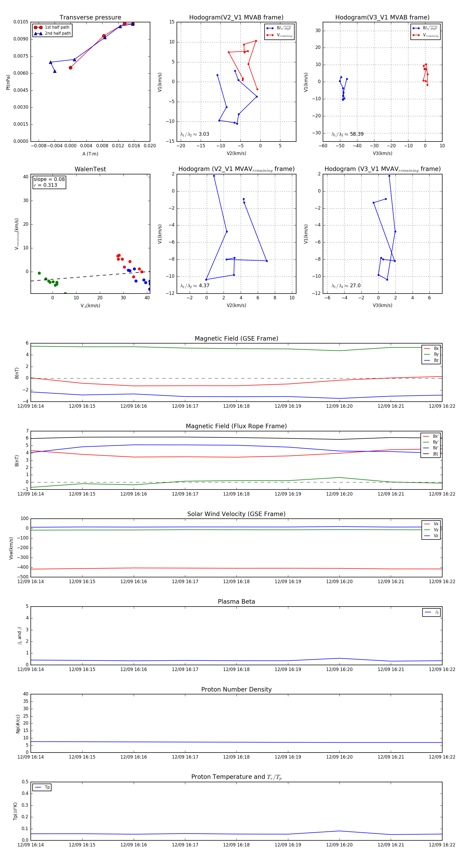Select the '|B|' legend entry
This screenshot has width=473, height=868.
coord(431,454)
